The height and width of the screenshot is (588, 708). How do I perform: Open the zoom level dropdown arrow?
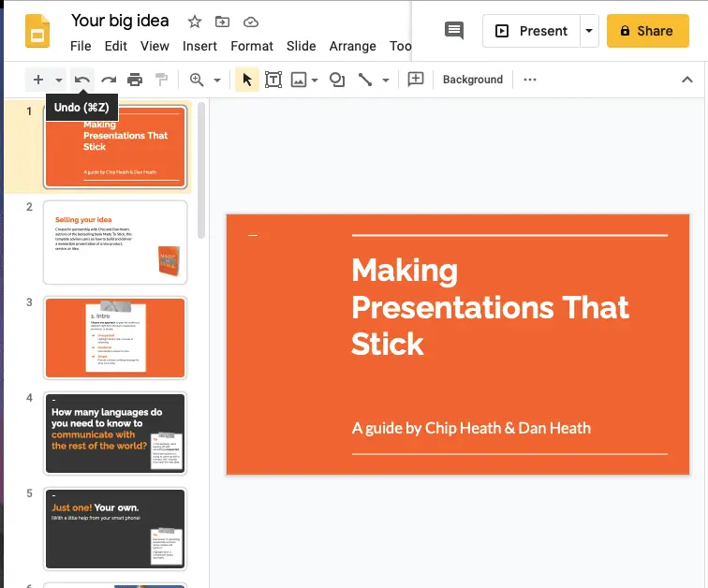pos(217,81)
